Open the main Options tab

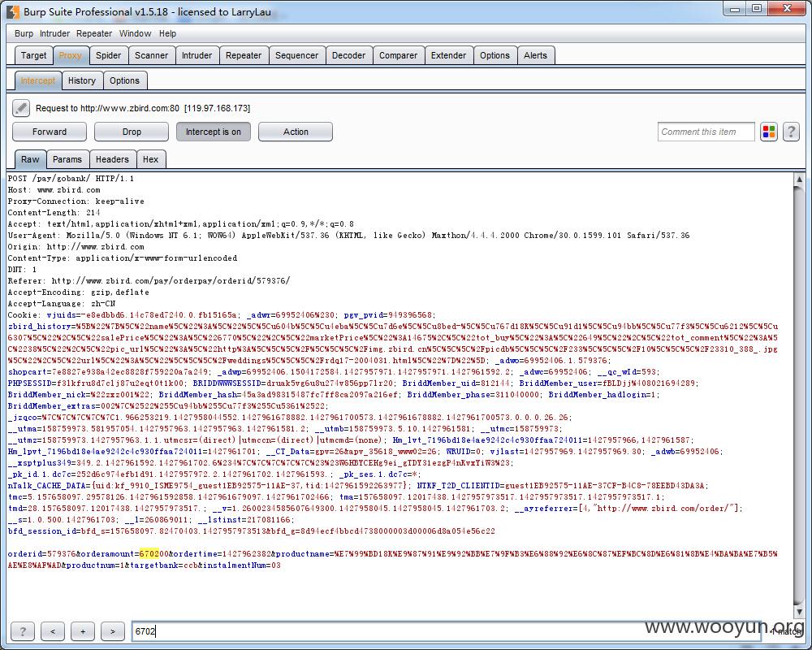coord(495,55)
